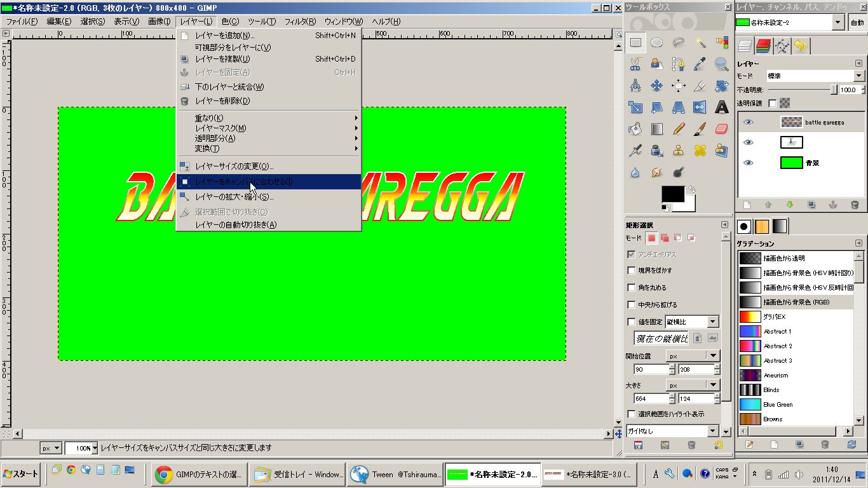Select the Airbrush tool
This screenshot has width=868, height=488.
tap(635, 151)
